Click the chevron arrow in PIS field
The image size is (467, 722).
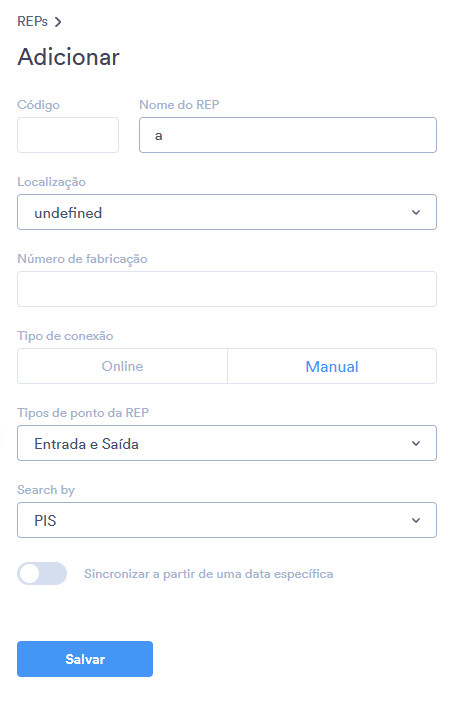416,520
